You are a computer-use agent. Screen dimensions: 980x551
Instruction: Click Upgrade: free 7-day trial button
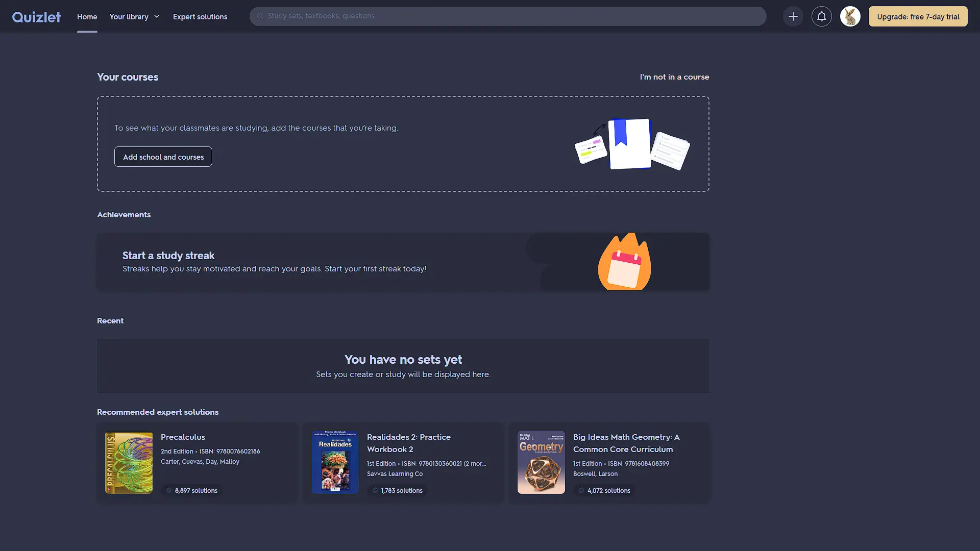[918, 16]
